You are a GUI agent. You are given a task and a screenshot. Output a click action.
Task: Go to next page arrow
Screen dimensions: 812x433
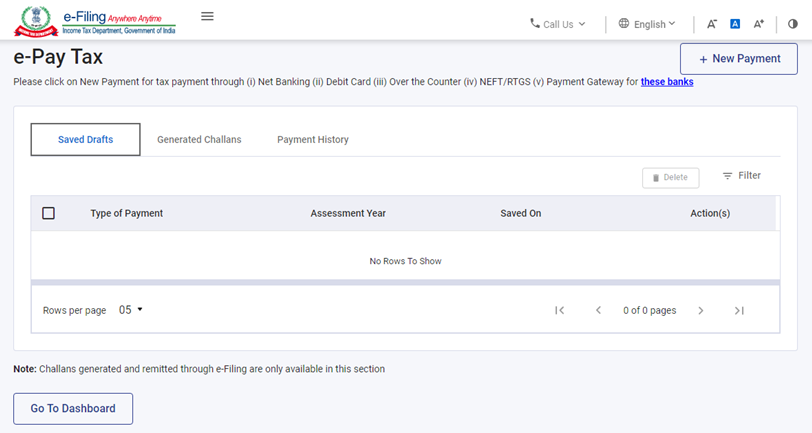701,310
